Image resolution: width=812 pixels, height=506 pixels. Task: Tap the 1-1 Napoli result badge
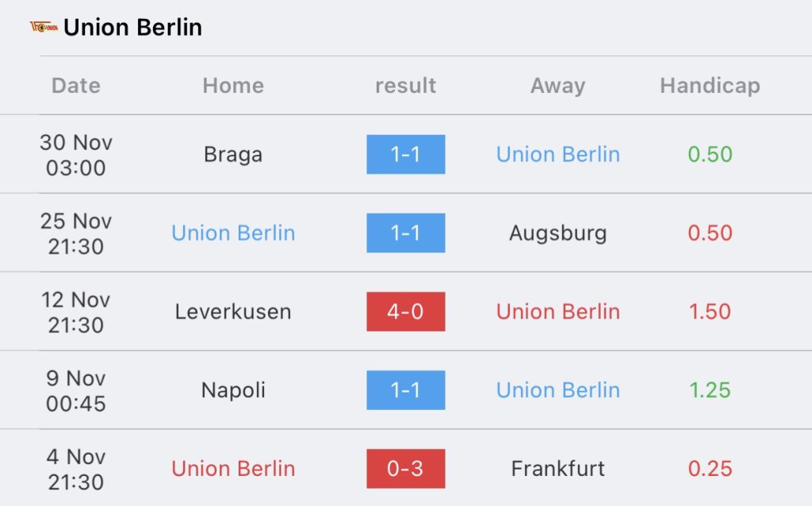coord(405,390)
